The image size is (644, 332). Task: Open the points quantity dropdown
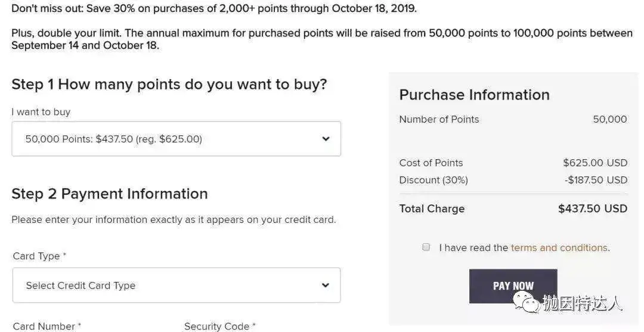click(x=176, y=139)
